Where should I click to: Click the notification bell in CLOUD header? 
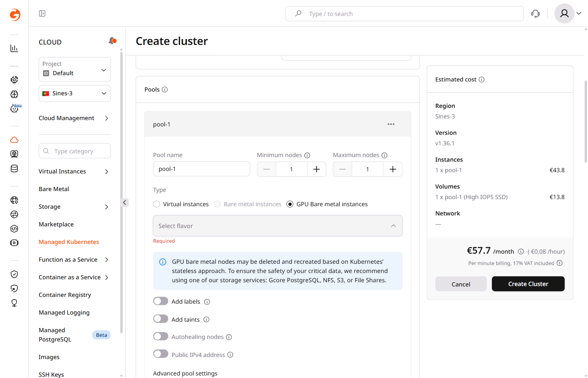click(112, 41)
